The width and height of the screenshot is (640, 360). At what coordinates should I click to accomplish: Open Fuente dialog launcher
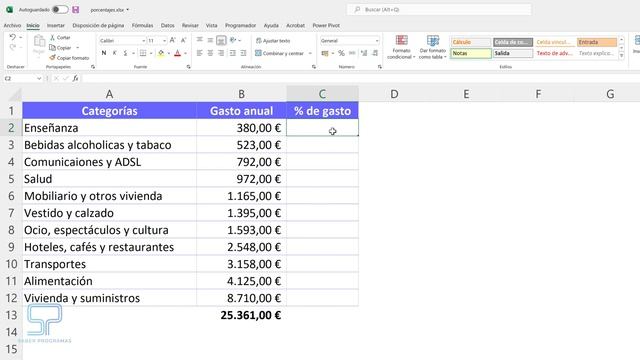(189, 67)
